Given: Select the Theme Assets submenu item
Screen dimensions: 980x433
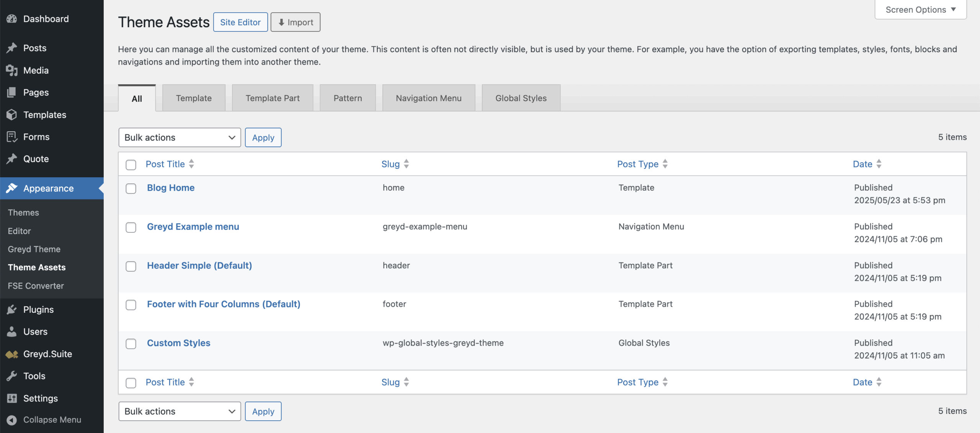Looking at the screenshot, I should click(x=37, y=267).
